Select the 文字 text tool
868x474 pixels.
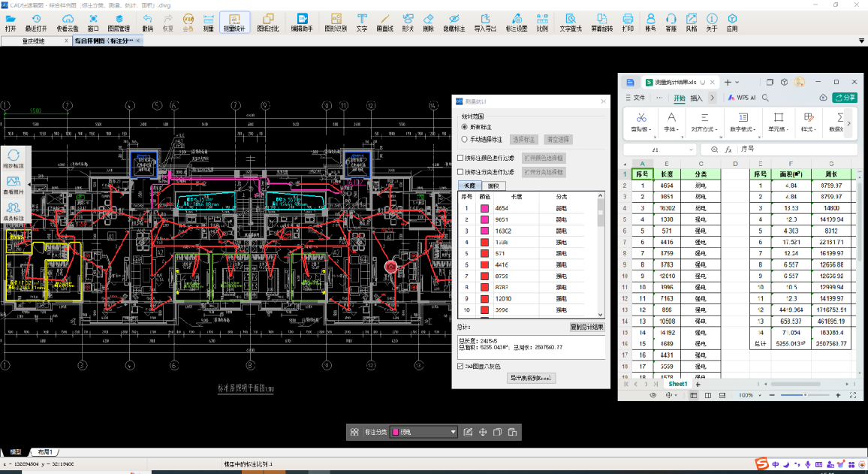(361, 23)
